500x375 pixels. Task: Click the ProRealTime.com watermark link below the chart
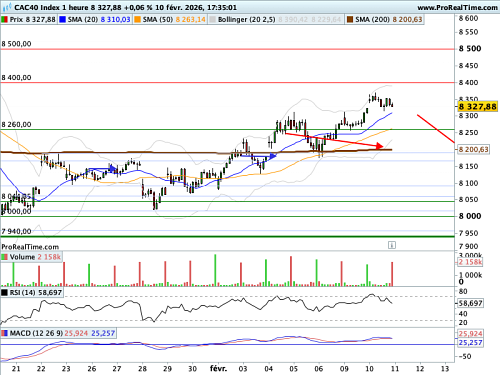30,247
